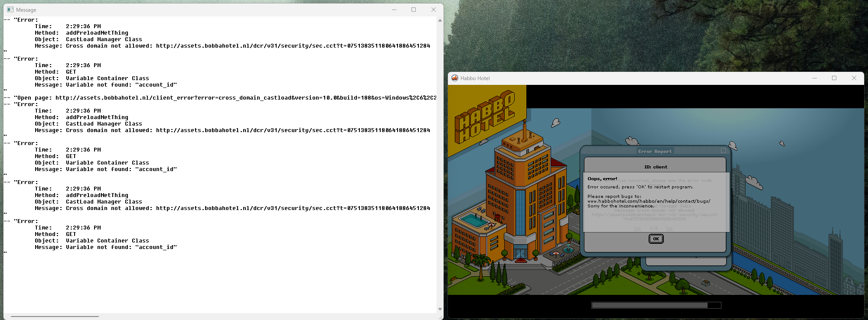868x320 pixels.
Task: Close the Message window
Action: (x=434, y=10)
